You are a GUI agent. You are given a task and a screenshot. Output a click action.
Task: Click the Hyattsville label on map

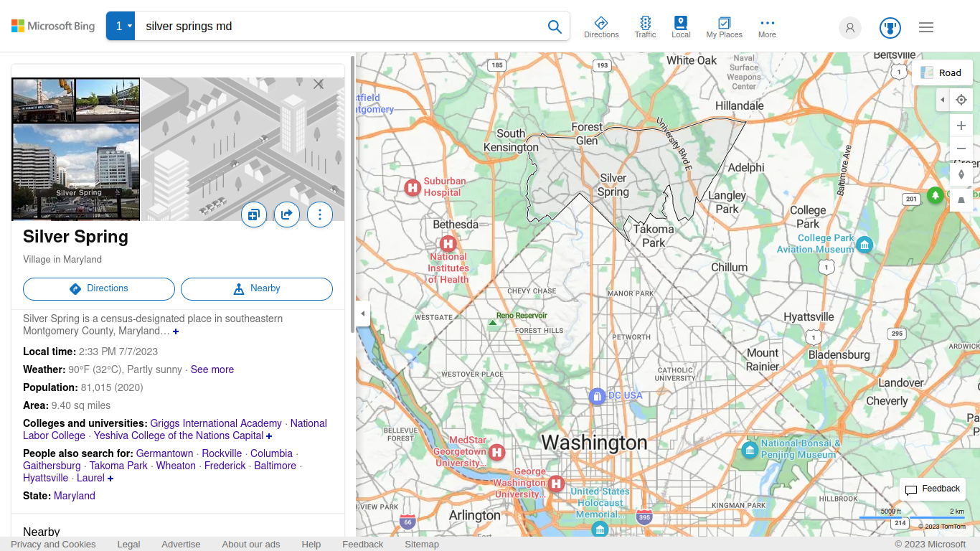pyautogui.click(x=809, y=317)
